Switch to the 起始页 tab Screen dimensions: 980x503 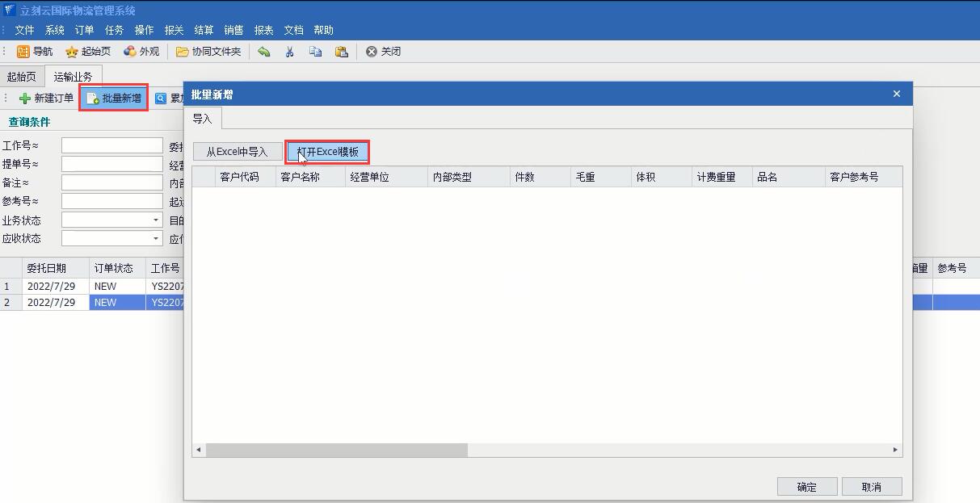coord(21,77)
